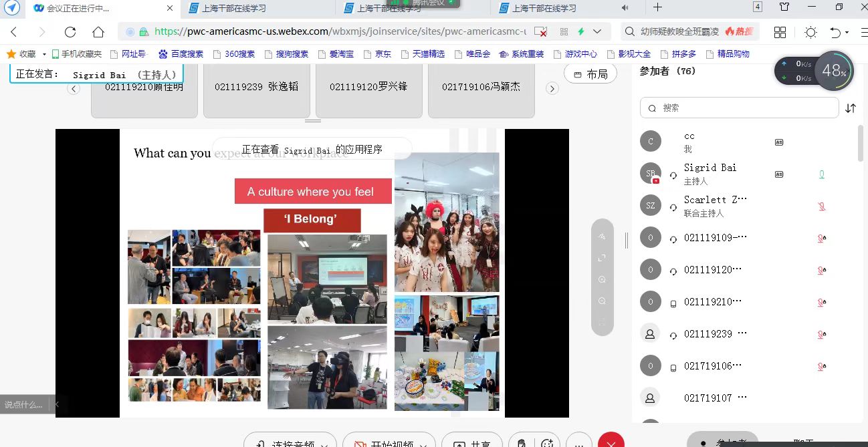Reload the browser page
The width and height of the screenshot is (868, 447).
tap(70, 32)
